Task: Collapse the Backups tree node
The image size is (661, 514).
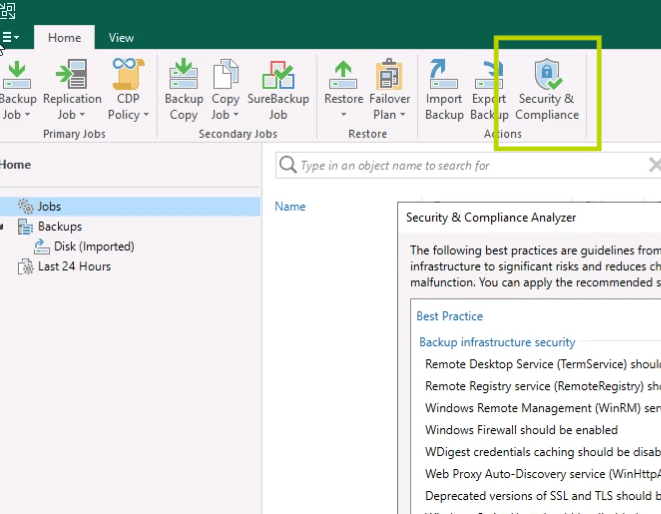Action: [2, 227]
